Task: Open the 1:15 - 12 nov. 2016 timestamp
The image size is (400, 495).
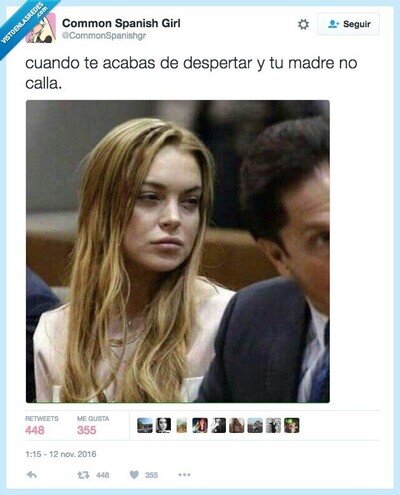Action: point(61,454)
